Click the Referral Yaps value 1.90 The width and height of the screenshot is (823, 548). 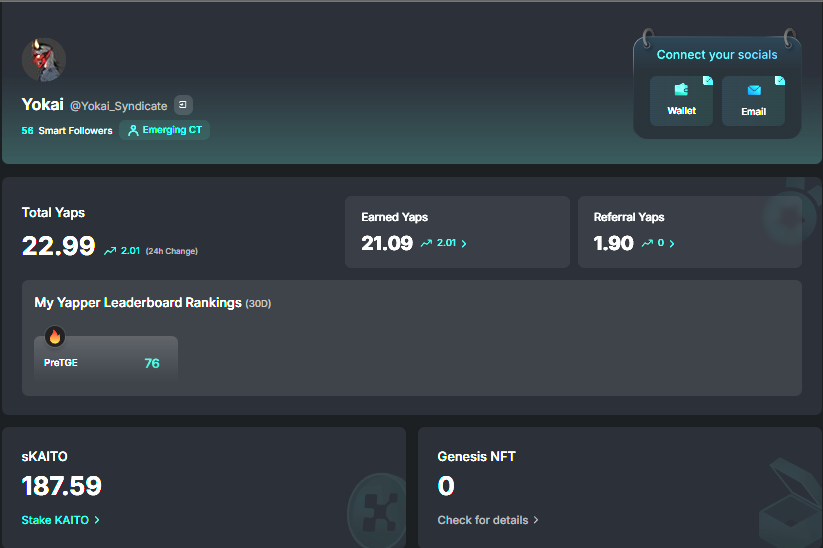point(614,243)
